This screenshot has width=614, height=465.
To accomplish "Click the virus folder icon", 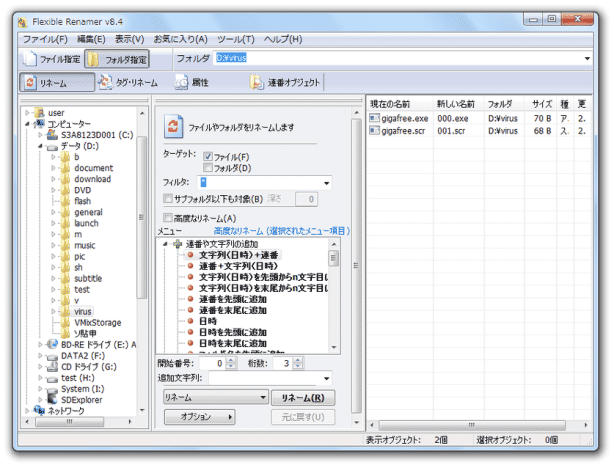I will coord(65,311).
